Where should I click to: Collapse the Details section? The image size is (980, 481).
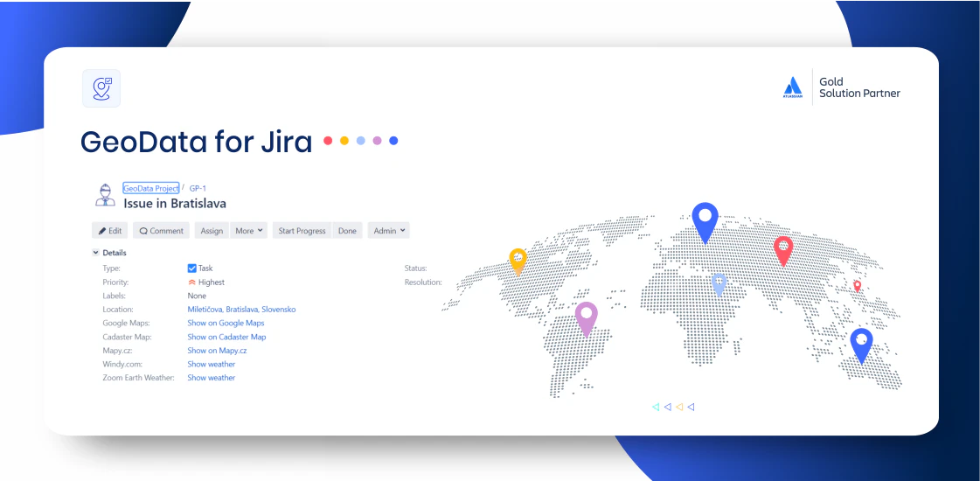tap(95, 253)
